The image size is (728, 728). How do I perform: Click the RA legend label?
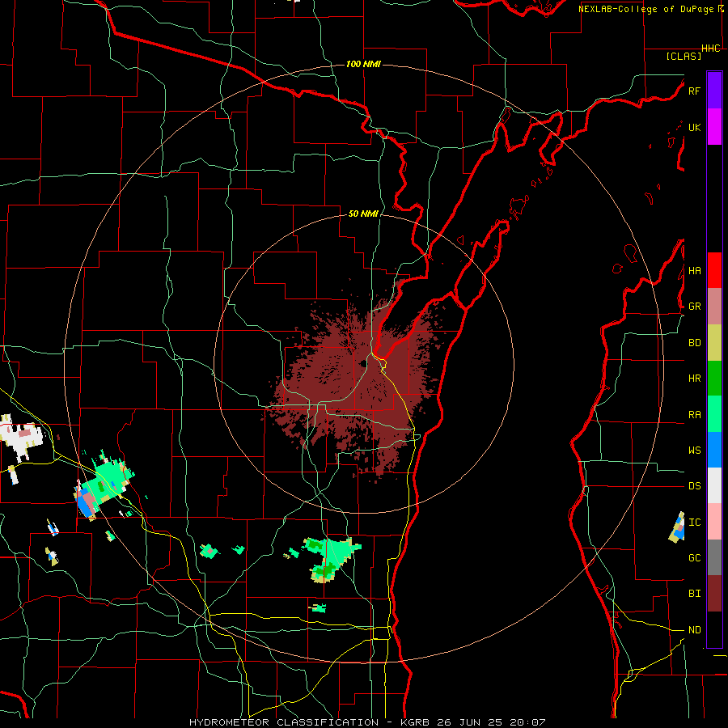[x=694, y=415]
